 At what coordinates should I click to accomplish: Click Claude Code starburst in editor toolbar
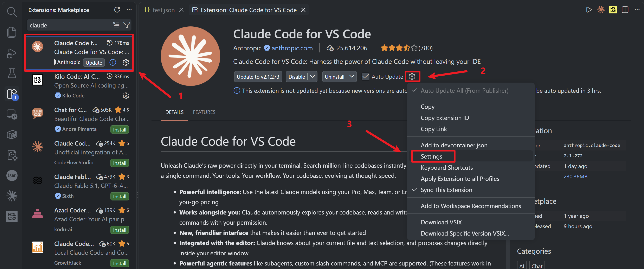click(x=601, y=10)
